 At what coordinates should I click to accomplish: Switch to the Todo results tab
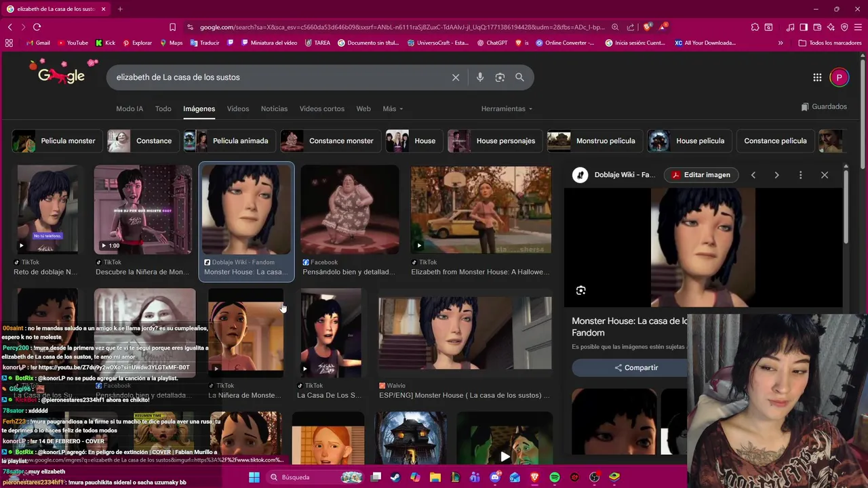tap(163, 108)
